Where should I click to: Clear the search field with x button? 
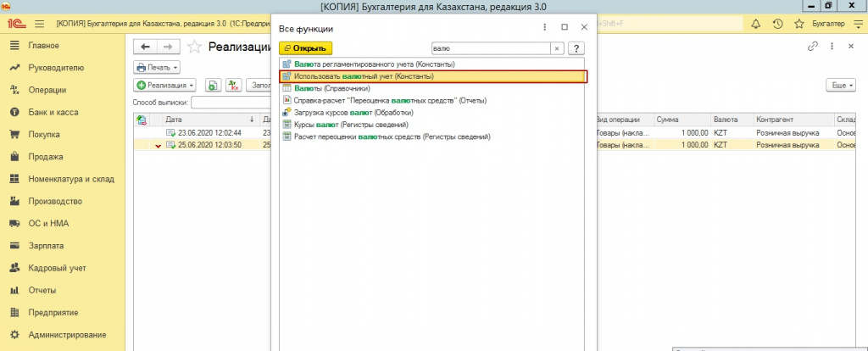coord(557,48)
